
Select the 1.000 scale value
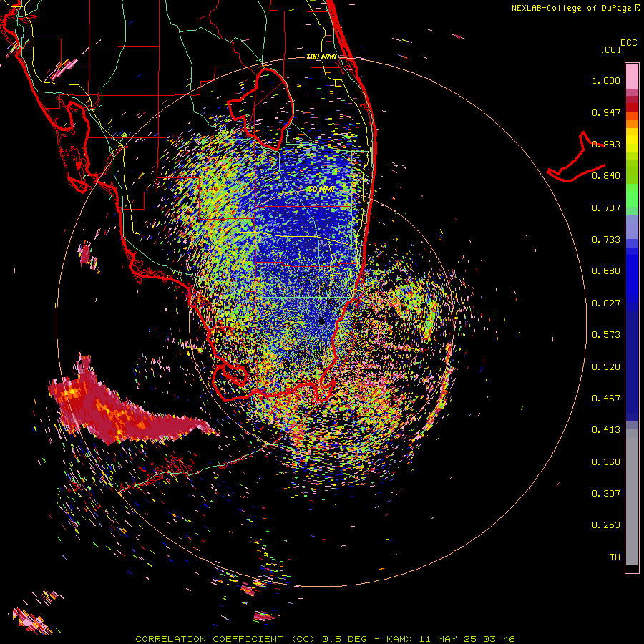coord(606,80)
